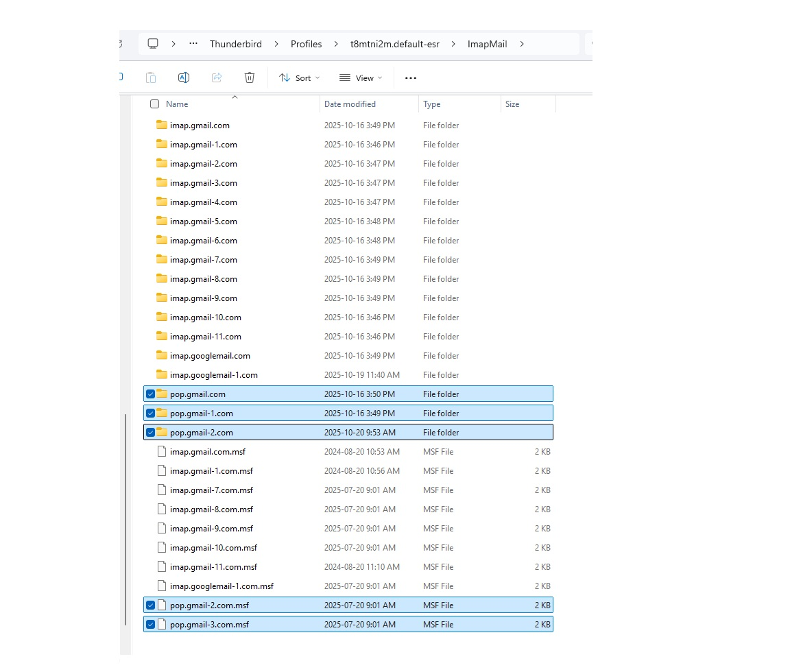Click the Rename icon in toolbar

click(184, 77)
